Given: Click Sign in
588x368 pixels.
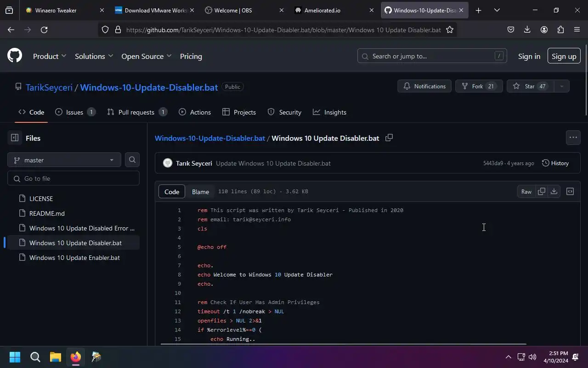Looking at the screenshot, I should click(x=529, y=56).
